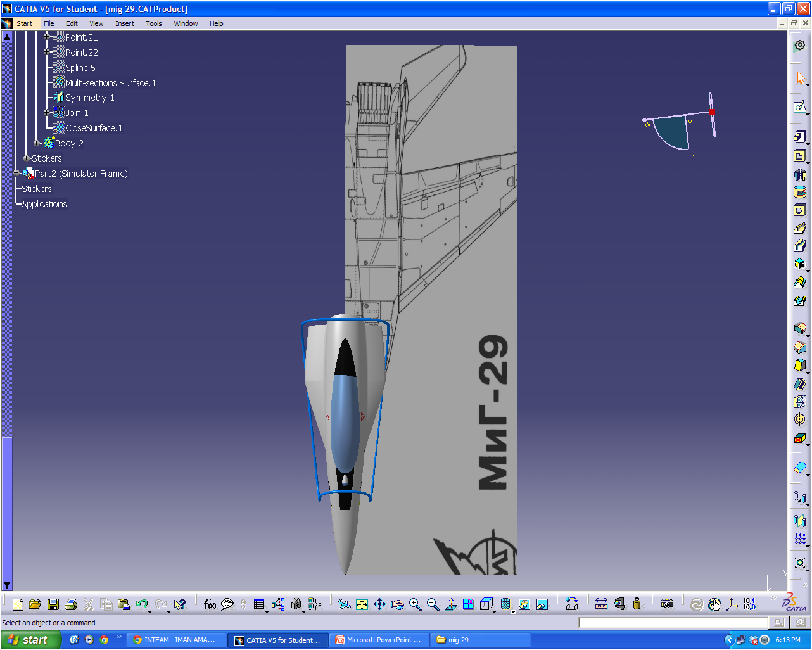Expand the Stickers node above Part2
The height and width of the screenshot is (650, 812).
click(27, 158)
